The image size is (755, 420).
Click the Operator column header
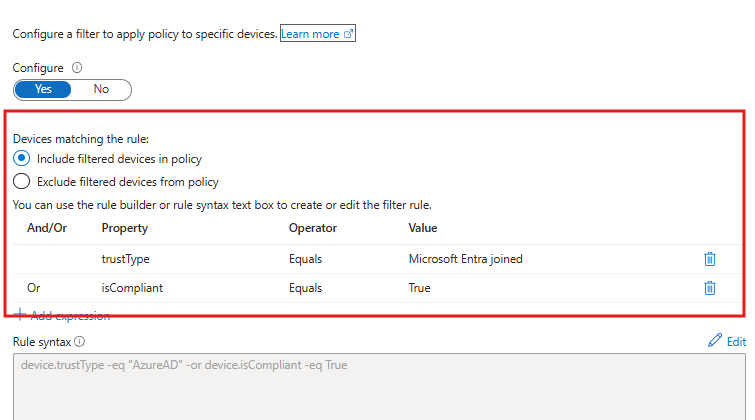coord(313,228)
